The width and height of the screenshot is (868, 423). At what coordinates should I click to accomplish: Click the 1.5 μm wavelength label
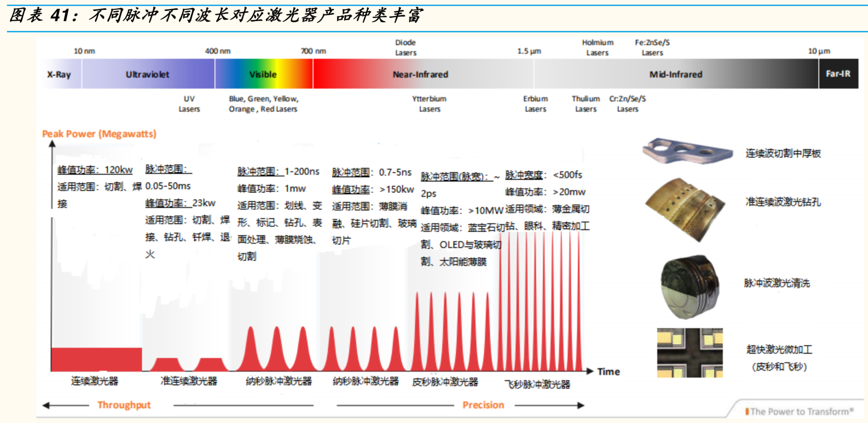click(529, 51)
